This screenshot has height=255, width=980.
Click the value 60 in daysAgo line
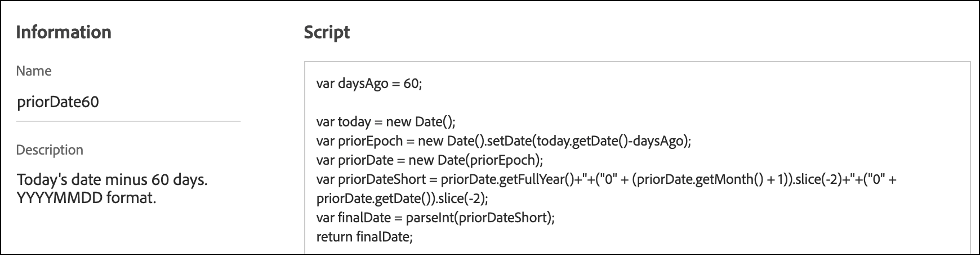(411, 83)
